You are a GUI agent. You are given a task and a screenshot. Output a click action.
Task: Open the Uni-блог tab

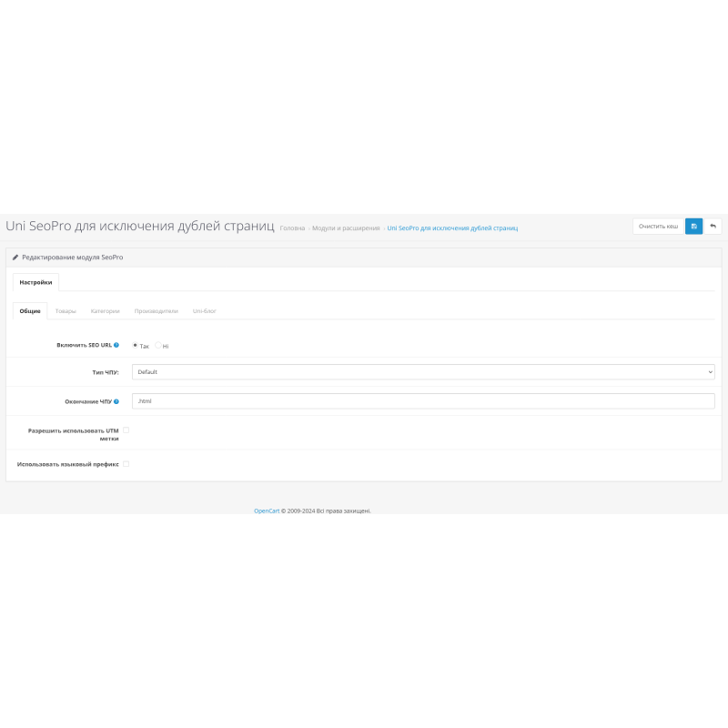tap(204, 311)
